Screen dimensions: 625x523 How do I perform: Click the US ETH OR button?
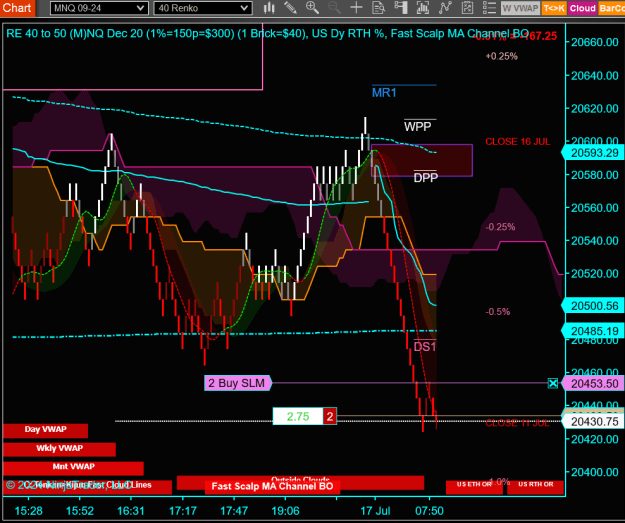[x=474, y=487]
